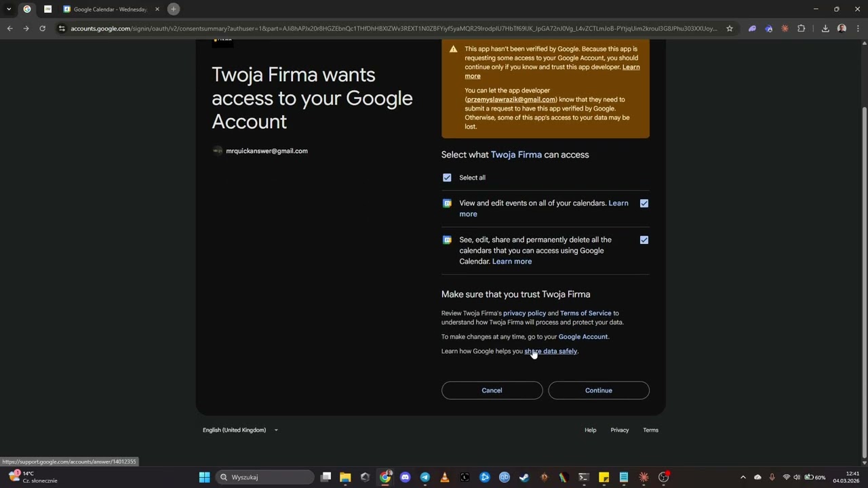
Task: Open the Help footer link
Action: point(591,430)
